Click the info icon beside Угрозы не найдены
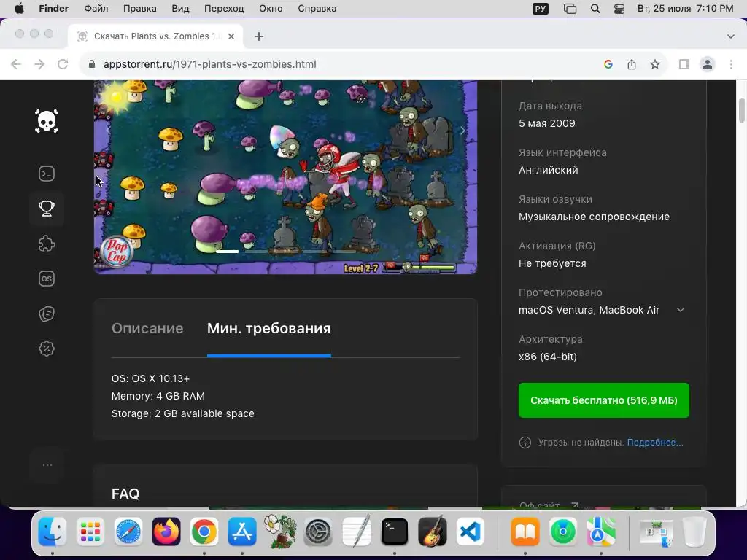This screenshot has height=560, width=747. [x=525, y=443]
